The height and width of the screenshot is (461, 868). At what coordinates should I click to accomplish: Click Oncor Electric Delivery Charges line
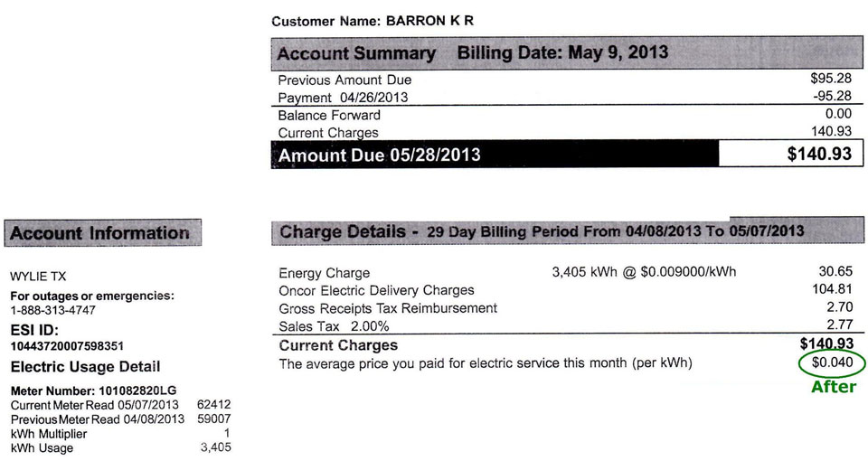click(x=566, y=290)
